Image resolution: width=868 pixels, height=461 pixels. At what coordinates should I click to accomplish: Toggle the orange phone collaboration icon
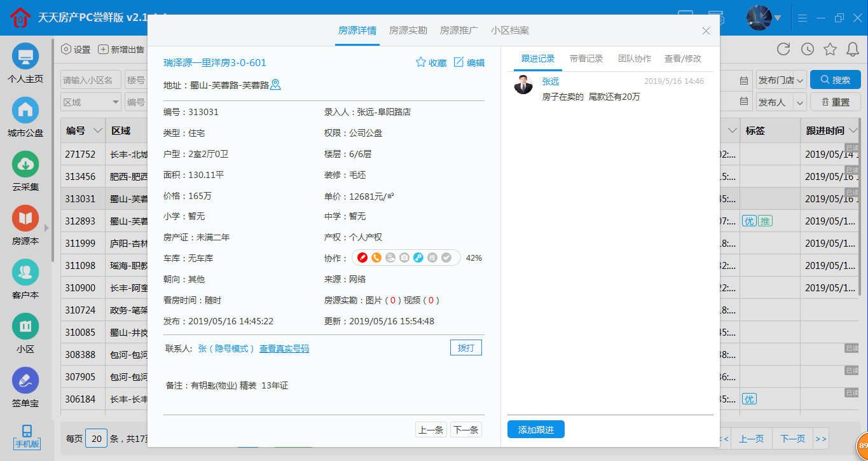click(376, 258)
